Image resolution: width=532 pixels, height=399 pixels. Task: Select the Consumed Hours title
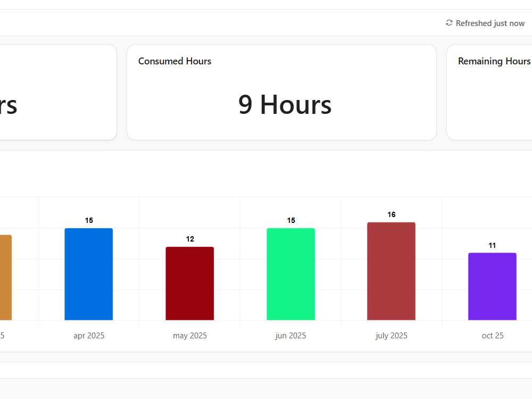(174, 61)
